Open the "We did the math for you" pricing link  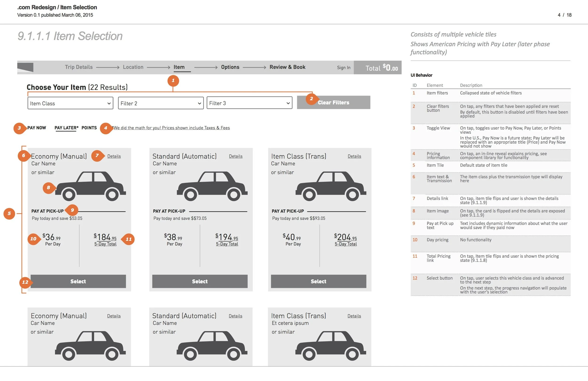point(171,128)
